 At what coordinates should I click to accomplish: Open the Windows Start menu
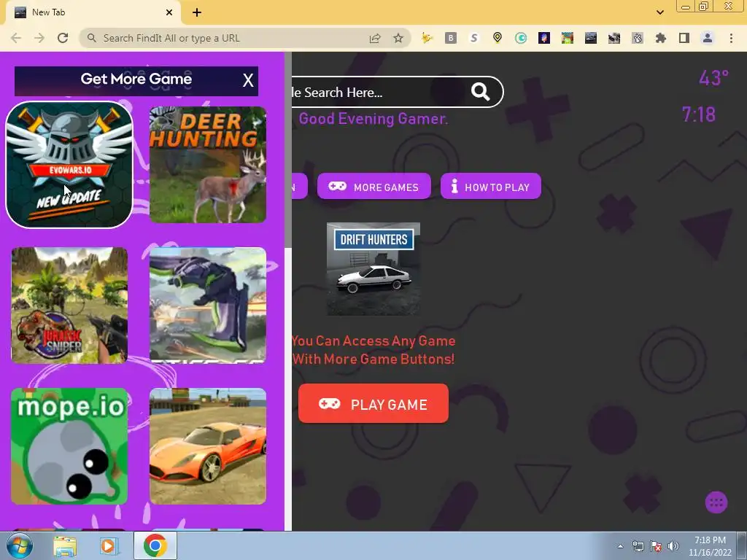20,545
